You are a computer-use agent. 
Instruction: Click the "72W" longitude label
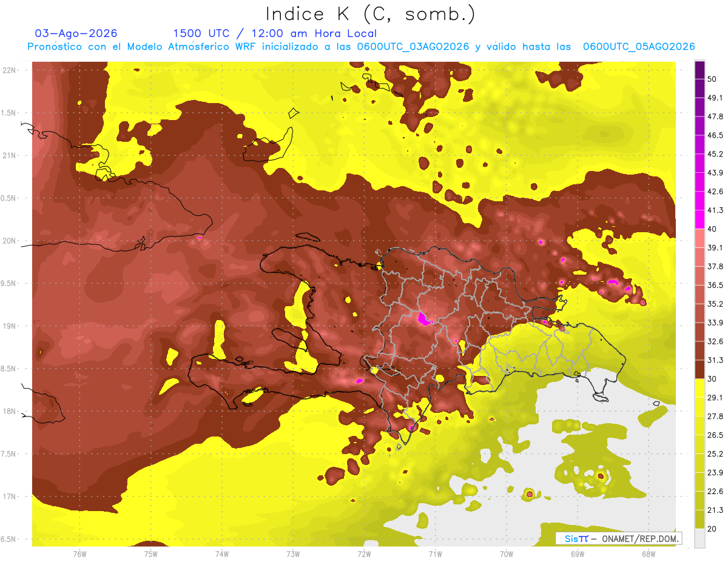pos(364,555)
